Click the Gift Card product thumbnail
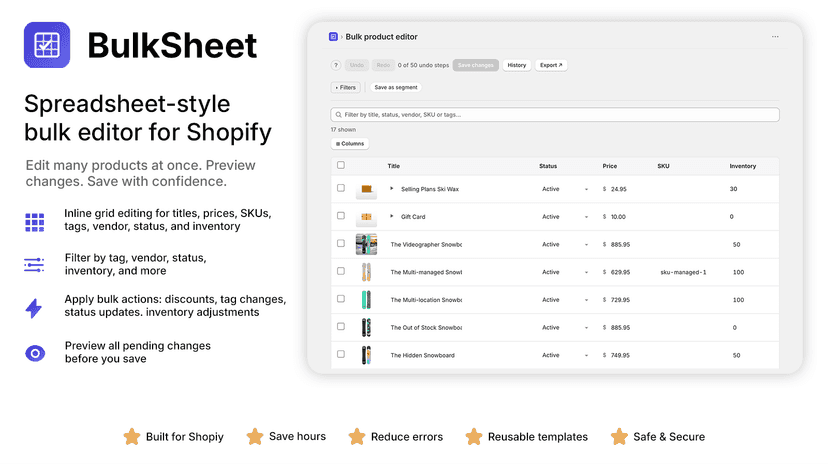The height and width of the screenshot is (466, 828). point(366,217)
